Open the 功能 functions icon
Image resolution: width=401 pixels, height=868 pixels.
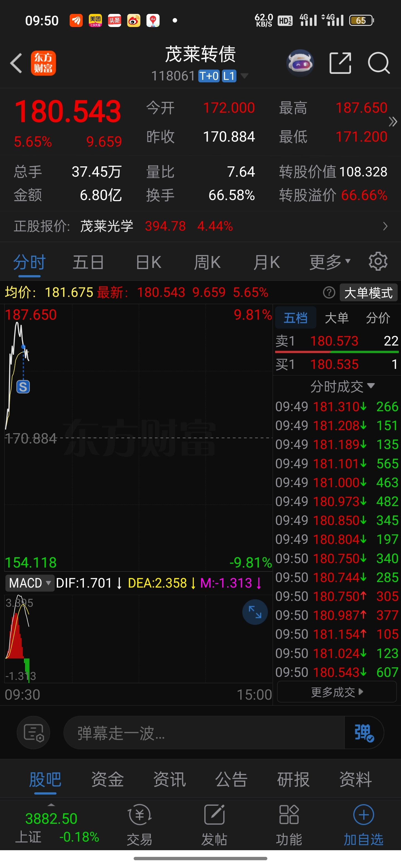tap(289, 825)
